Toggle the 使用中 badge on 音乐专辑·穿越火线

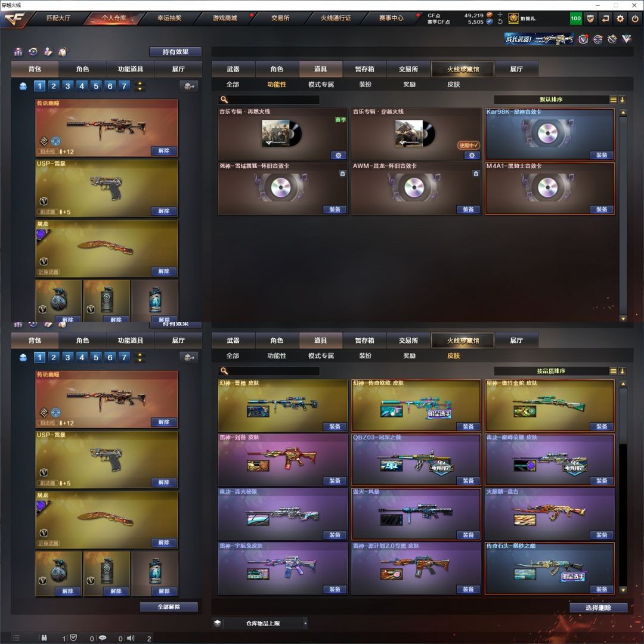pos(468,145)
